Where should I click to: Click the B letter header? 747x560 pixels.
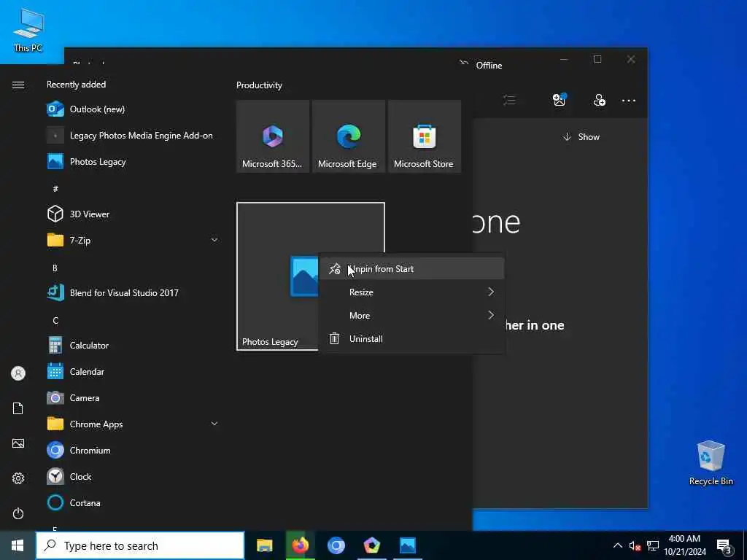[55, 268]
